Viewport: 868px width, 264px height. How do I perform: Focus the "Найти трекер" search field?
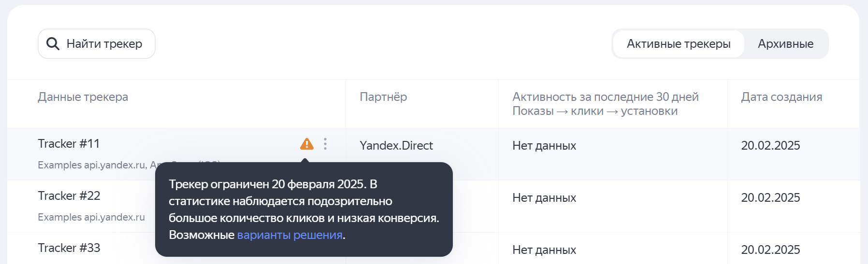click(x=104, y=44)
